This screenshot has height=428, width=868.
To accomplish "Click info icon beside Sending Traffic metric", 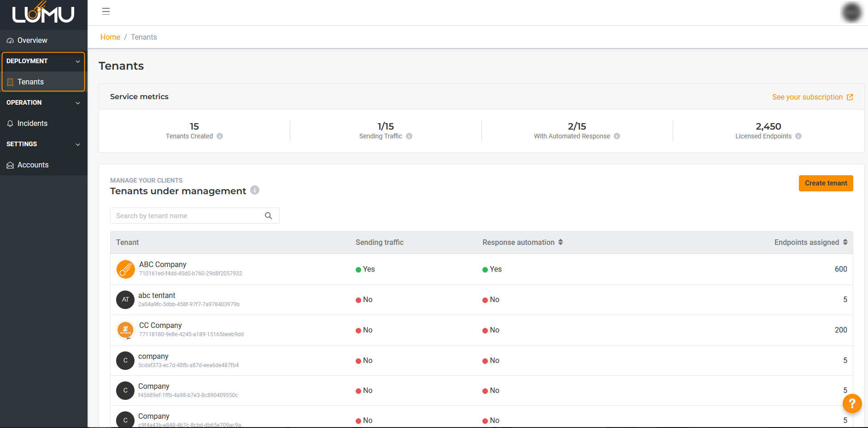I will click(x=409, y=136).
